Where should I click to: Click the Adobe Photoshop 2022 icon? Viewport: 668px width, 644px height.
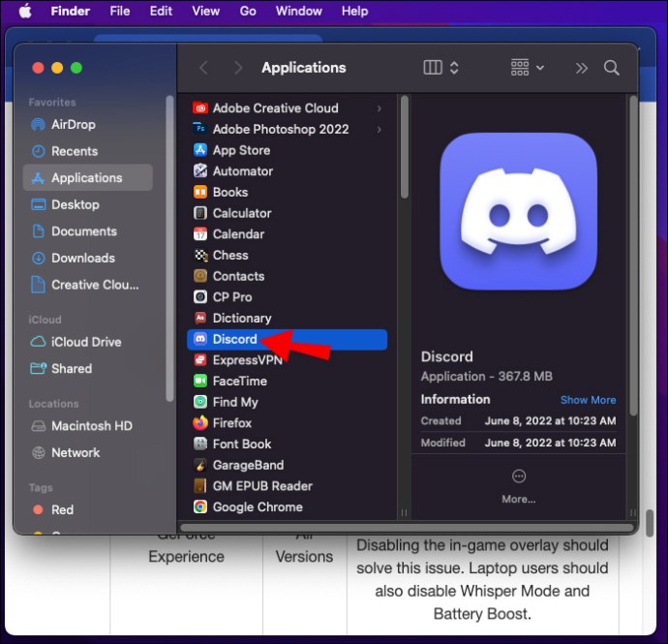tap(200, 129)
